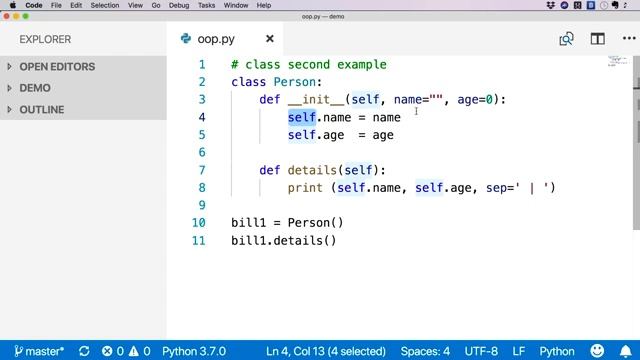This screenshot has width=640, height=360.
Task: Click 'self.age' on line 5
Action: (x=316, y=135)
